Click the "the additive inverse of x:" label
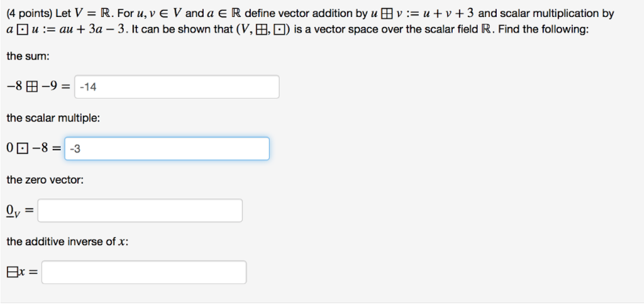The width and height of the screenshot is (644, 306). [x=67, y=241]
